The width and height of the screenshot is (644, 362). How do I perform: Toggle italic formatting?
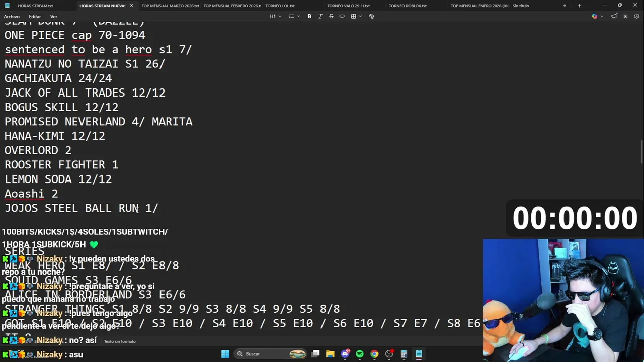coord(320,16)
